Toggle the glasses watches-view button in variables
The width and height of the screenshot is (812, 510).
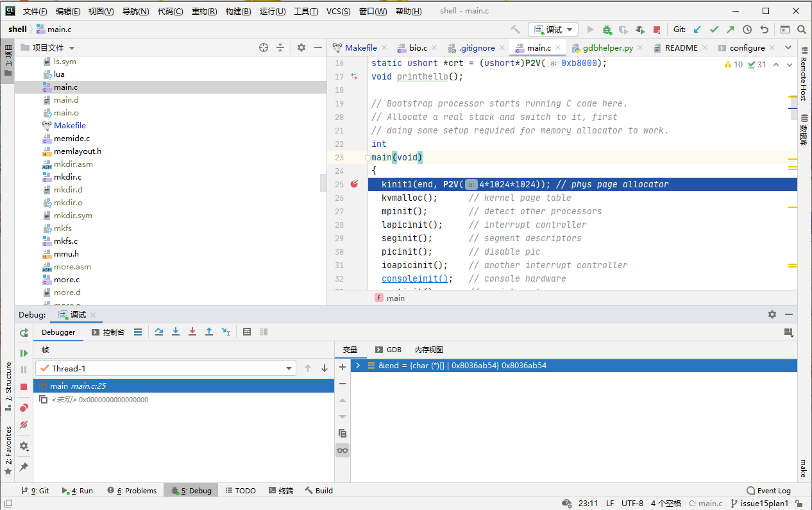tap(343, 450)
